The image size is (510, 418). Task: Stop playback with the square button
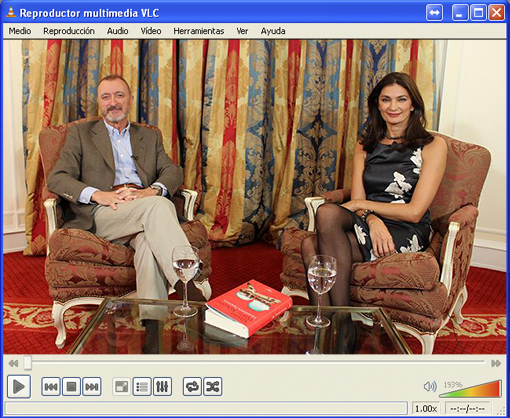click(x=71, y=387)
